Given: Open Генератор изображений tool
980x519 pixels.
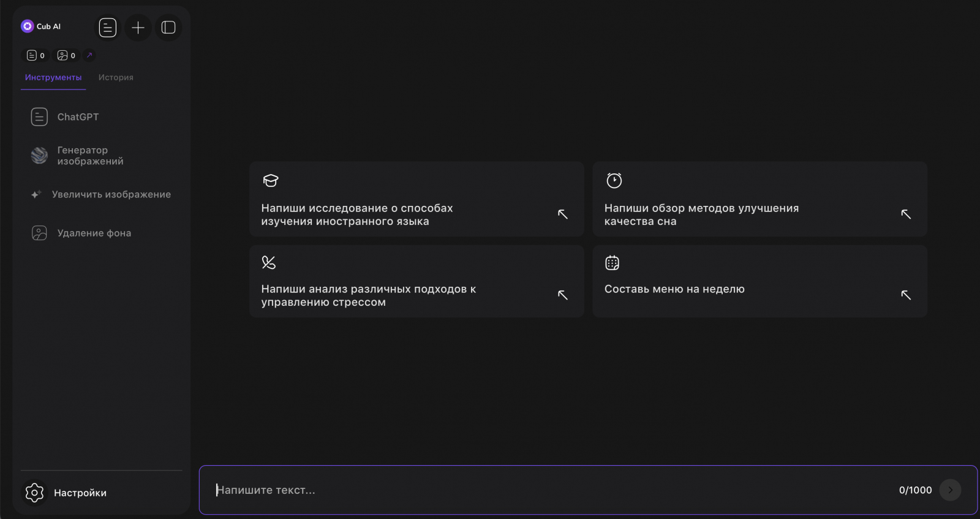Looking at the screenshot, I should (90, 156).
